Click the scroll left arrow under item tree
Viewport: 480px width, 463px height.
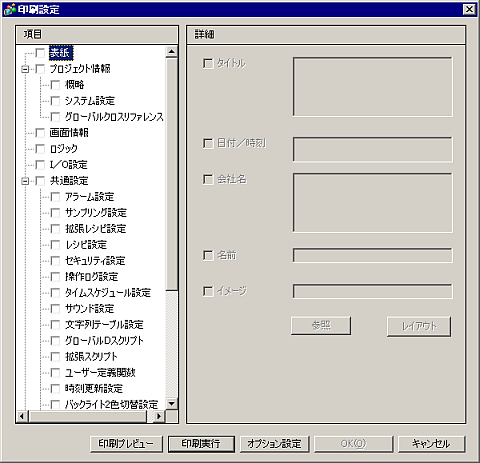click(22, 416)
